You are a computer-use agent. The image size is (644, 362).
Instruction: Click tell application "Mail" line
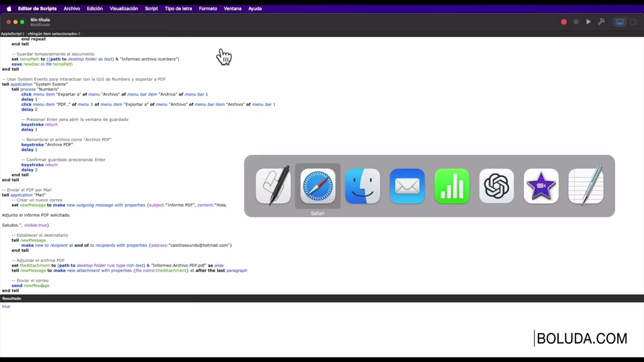[24, 195]
